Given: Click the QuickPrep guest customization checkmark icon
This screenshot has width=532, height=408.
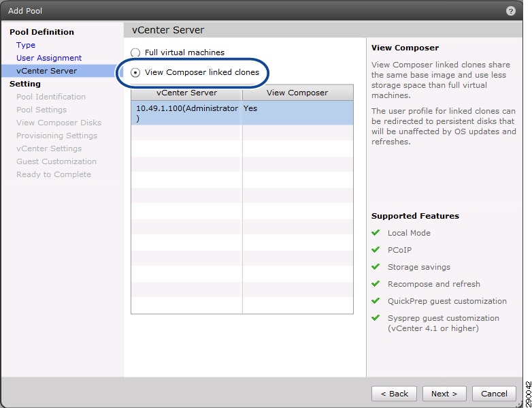Looking at the screenshot, I should [x=376, y=300].
